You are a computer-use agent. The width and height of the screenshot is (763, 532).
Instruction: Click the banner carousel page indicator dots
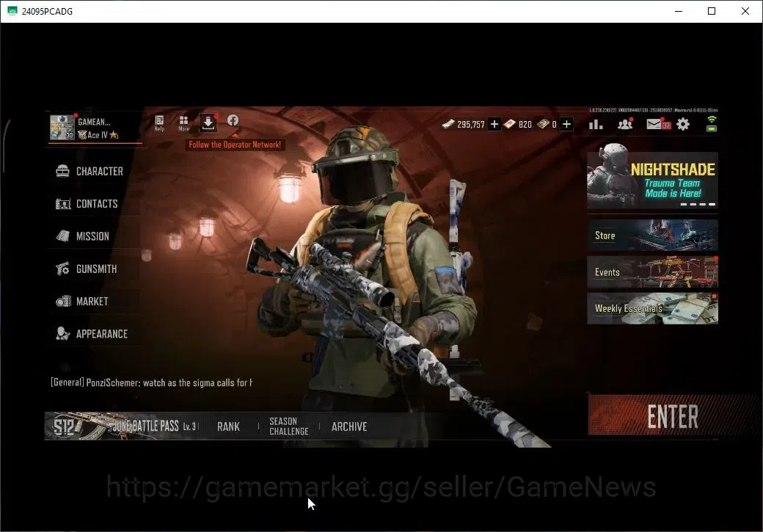698,205
